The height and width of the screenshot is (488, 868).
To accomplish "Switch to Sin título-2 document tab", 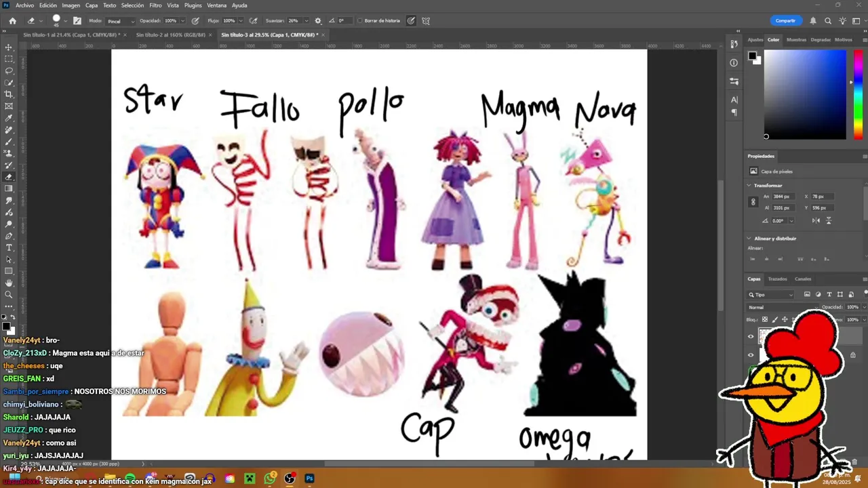I will tap(171, 35).
